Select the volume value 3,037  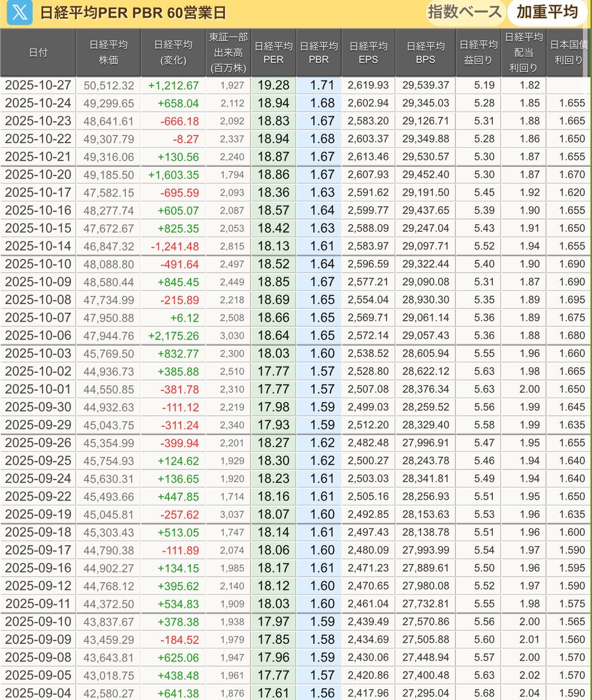[x=232, y=515]
